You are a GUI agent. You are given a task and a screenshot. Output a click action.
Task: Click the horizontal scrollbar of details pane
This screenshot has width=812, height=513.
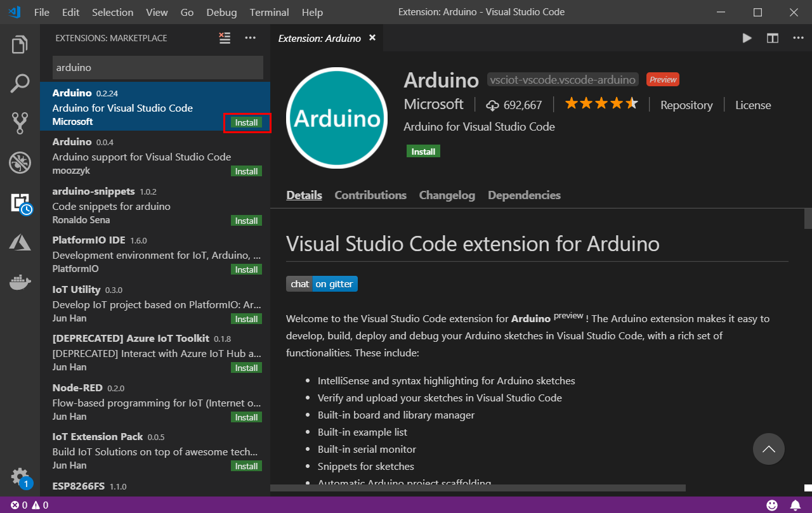tap(478, 488)
